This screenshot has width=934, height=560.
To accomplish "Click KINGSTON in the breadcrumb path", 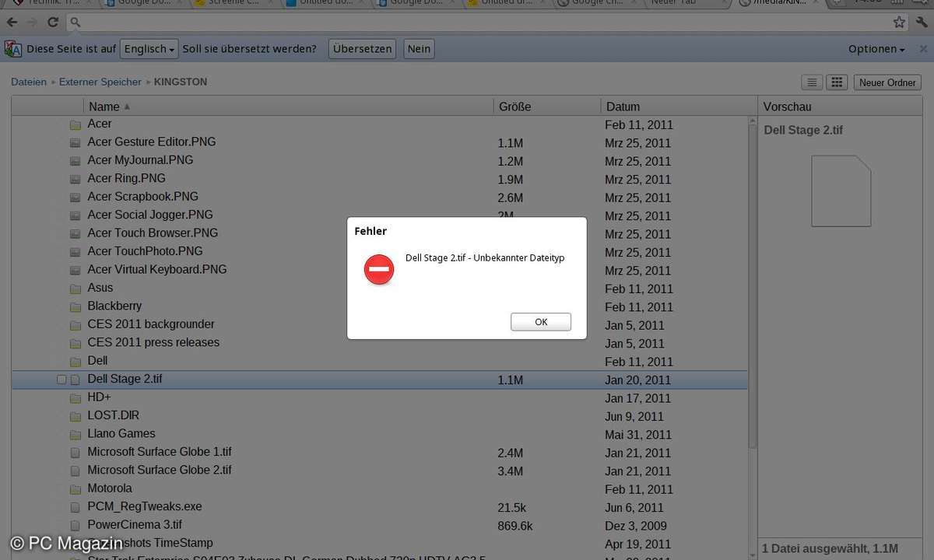I will pyautogui.click(x=181, y=82).
